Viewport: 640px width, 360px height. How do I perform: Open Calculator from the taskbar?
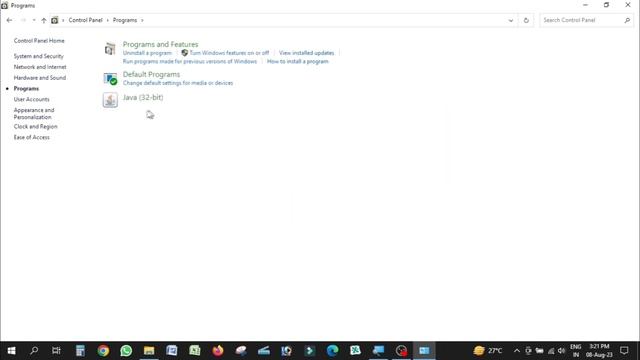(x=80, y=351)
